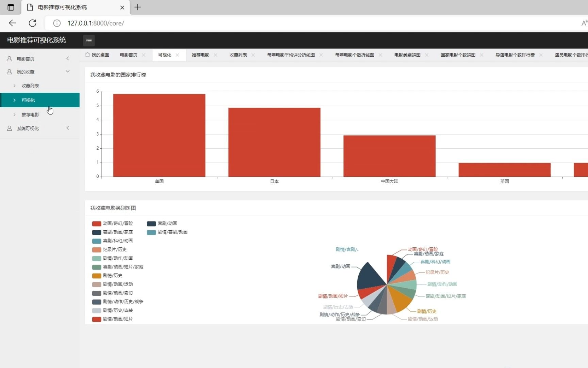Image resolution: width=588 pixels, height=368 pixels.
Task: Close the 电影首页 tab
Action: pos(144,55)
